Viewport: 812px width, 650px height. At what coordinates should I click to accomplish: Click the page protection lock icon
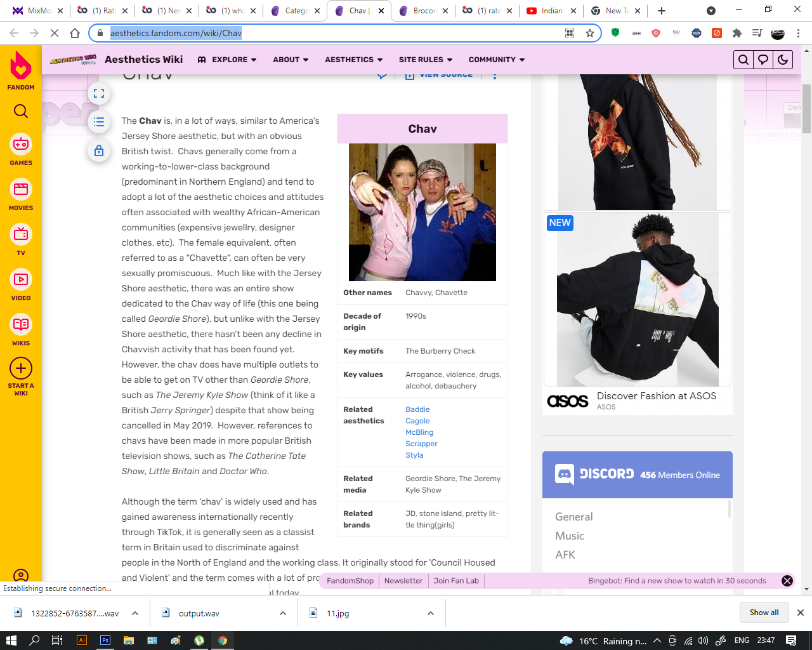click(x=99, y=150)
